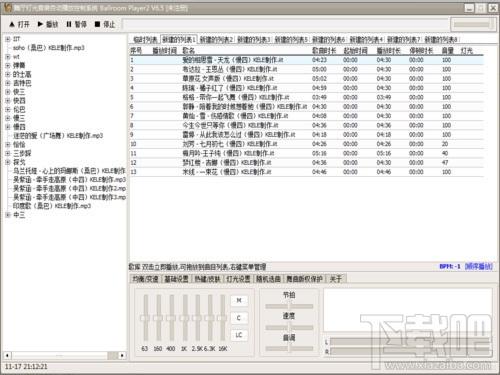500x375 pixels.
Task: Click the 音量 column header
Action: point(447,51)
